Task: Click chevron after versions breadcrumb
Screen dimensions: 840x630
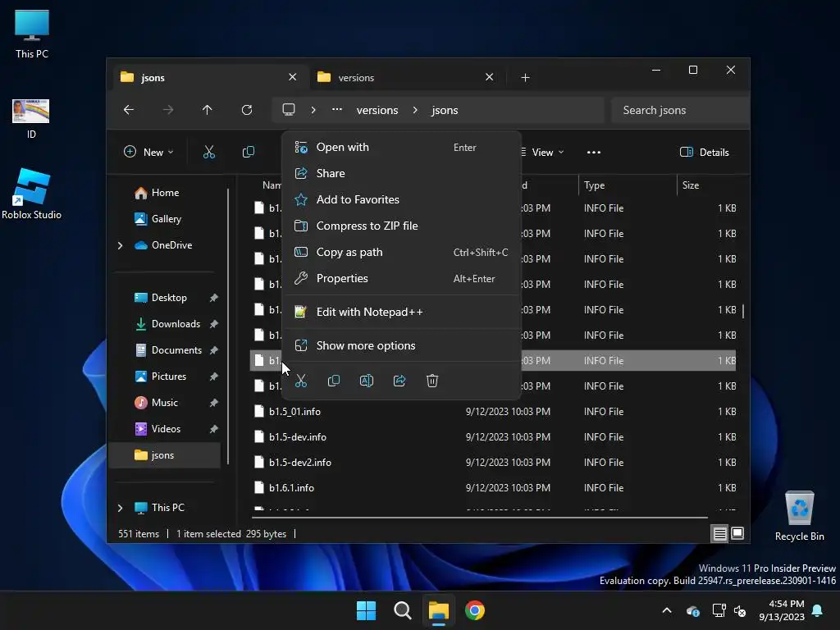Action: pos(415,110)
